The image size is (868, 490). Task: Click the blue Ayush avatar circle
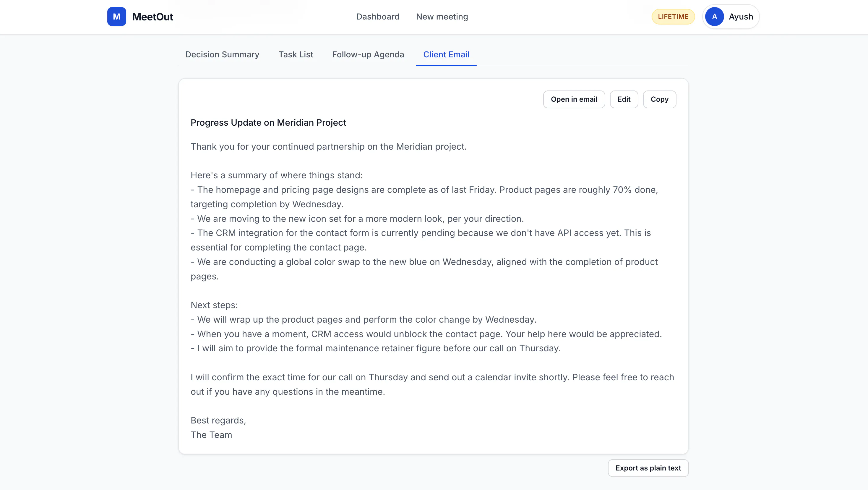pos(714,17)
